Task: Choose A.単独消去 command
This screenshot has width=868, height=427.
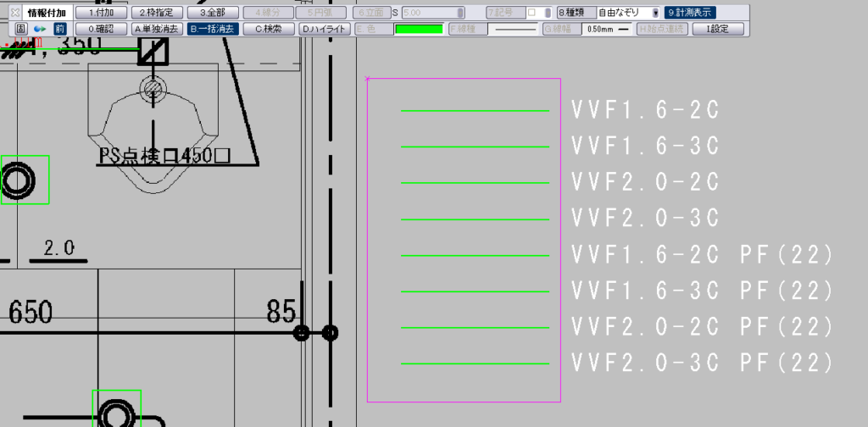Action: click(x=156, y=29)
